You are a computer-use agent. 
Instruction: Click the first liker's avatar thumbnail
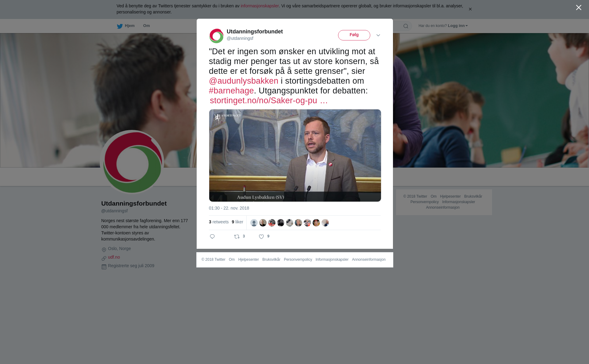pos(254,223)
